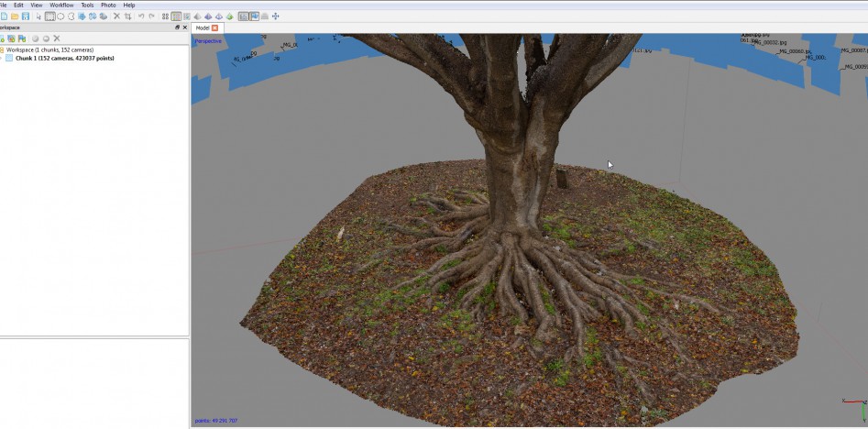868x429 pixels.
Task: Toggle the Dense Cloud view mode
Action: [x=176, y=16]
